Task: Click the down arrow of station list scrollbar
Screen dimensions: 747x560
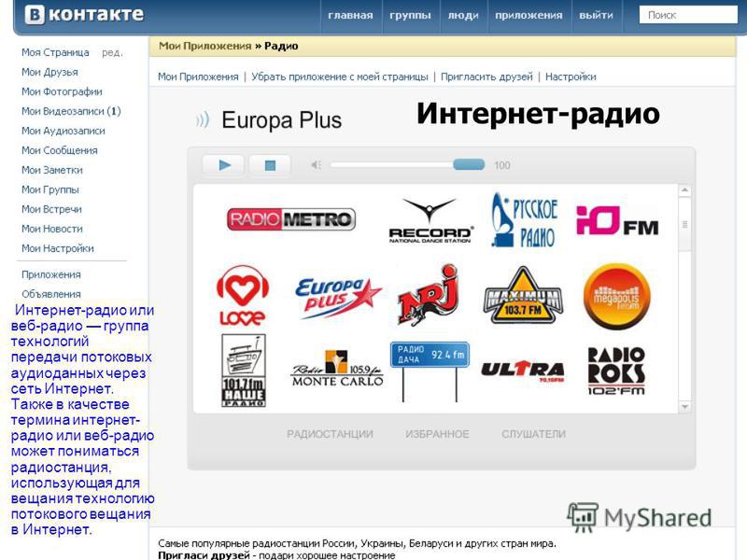Action: coord(684,407)
